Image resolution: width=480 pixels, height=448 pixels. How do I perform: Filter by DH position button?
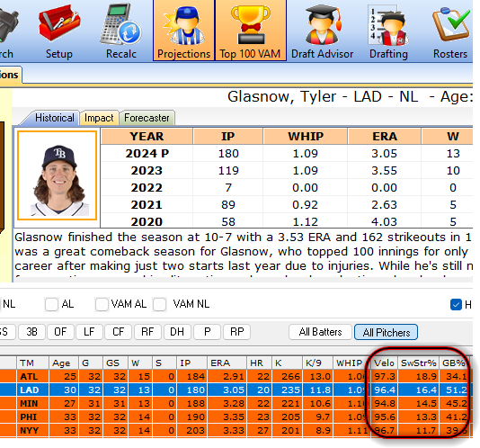click(x=177, y=332)
